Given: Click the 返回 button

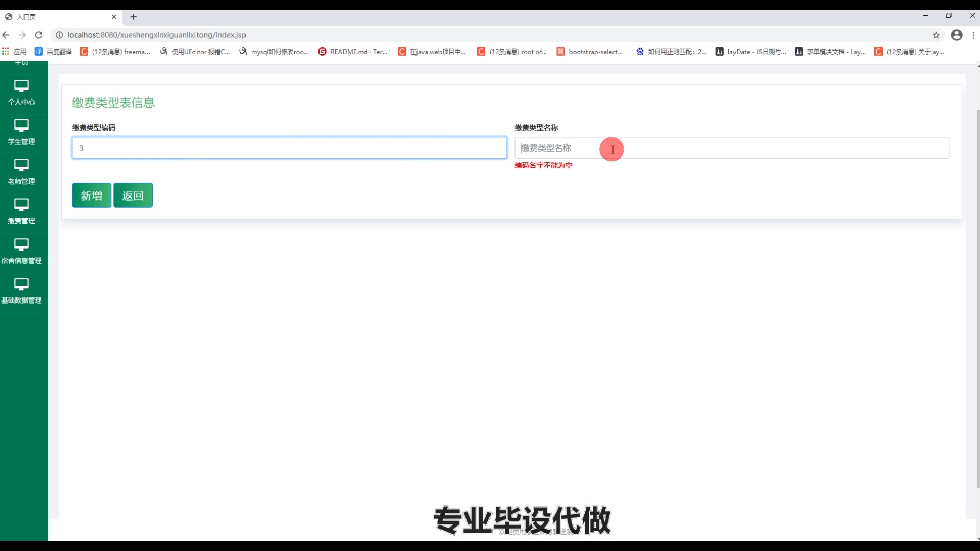Looking at the screenshot, I should [133, 195].
